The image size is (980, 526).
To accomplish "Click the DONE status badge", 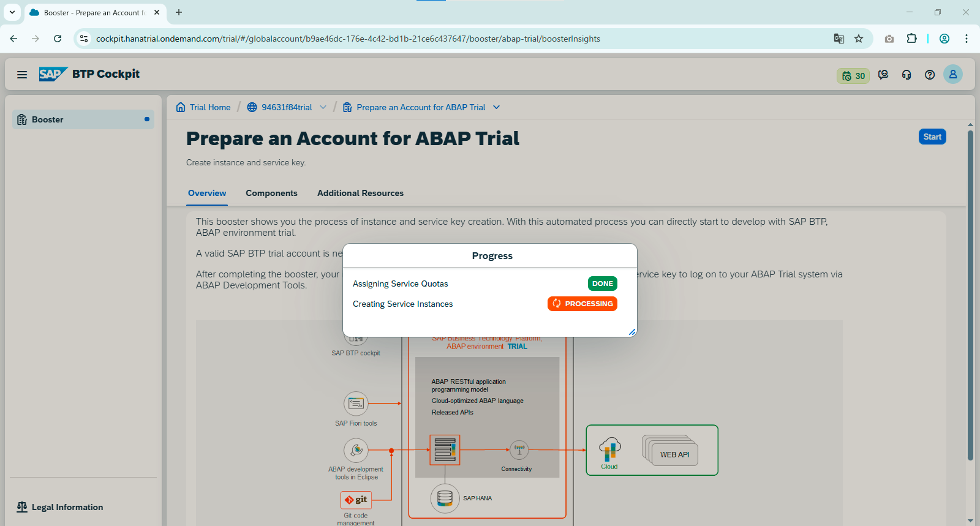I will point(603,284).
